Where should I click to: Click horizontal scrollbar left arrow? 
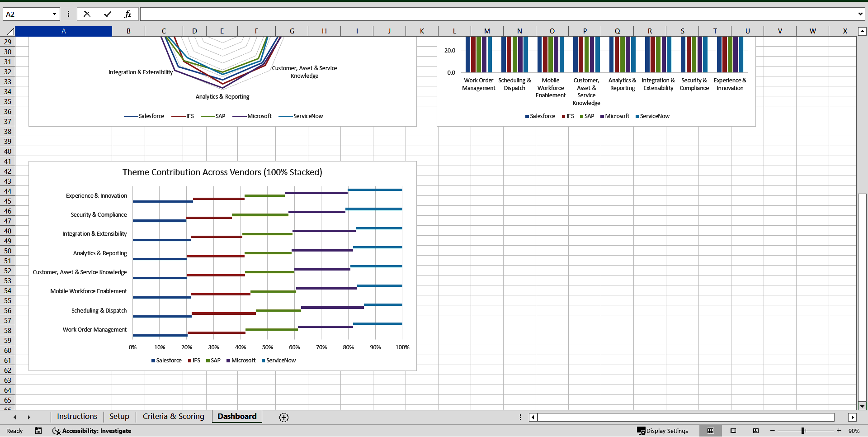(x=533, y=417)
